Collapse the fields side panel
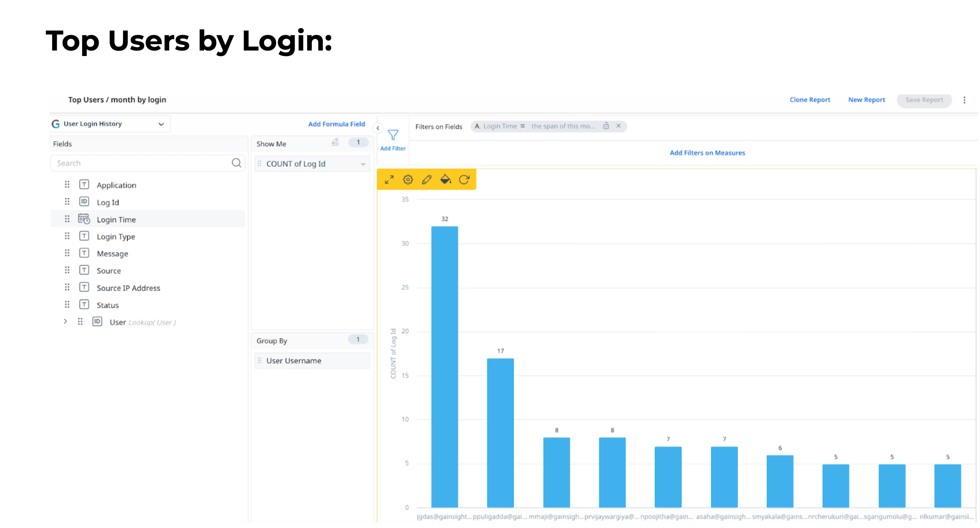Screen dimensions: 980x528 click(x=378, y=128)
